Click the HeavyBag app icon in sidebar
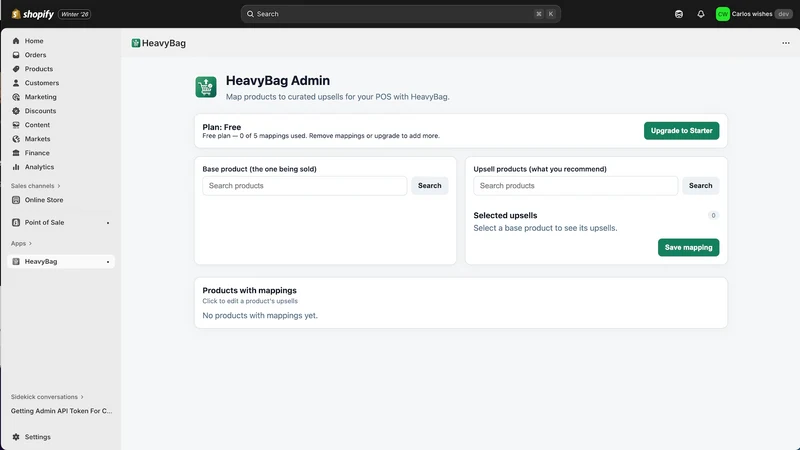Screen dimensions: 800x450 tap(16, 262)
